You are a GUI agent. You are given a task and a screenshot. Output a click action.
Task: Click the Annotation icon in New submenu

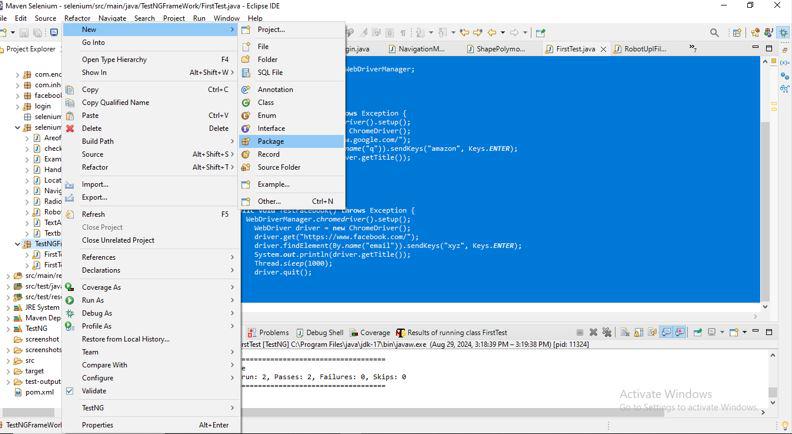[245, 89]
